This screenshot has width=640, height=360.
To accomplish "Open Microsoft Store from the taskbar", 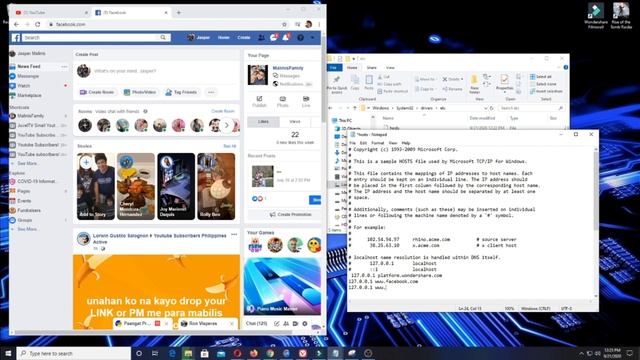I will click(x=204, y=353).
